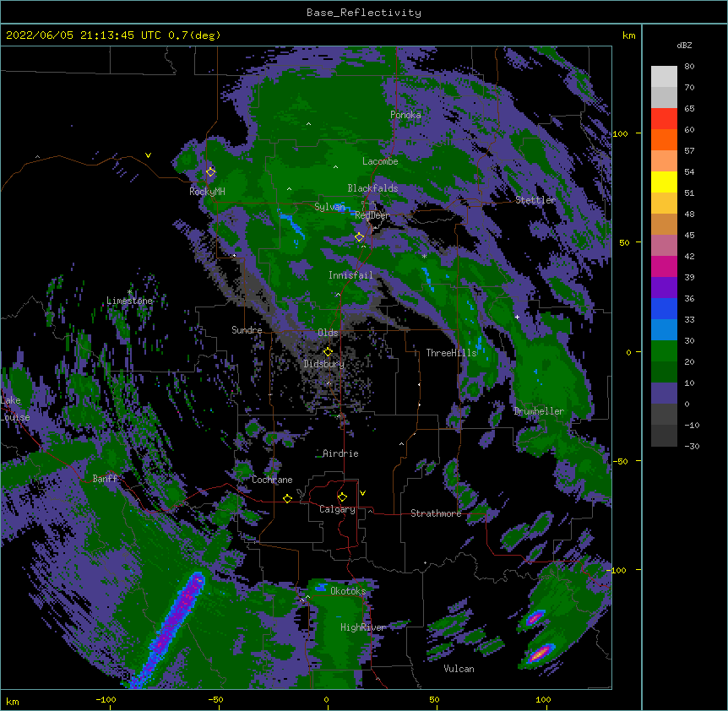
Task: Click the Cochrane town label
Action: [x=272, y=480]
